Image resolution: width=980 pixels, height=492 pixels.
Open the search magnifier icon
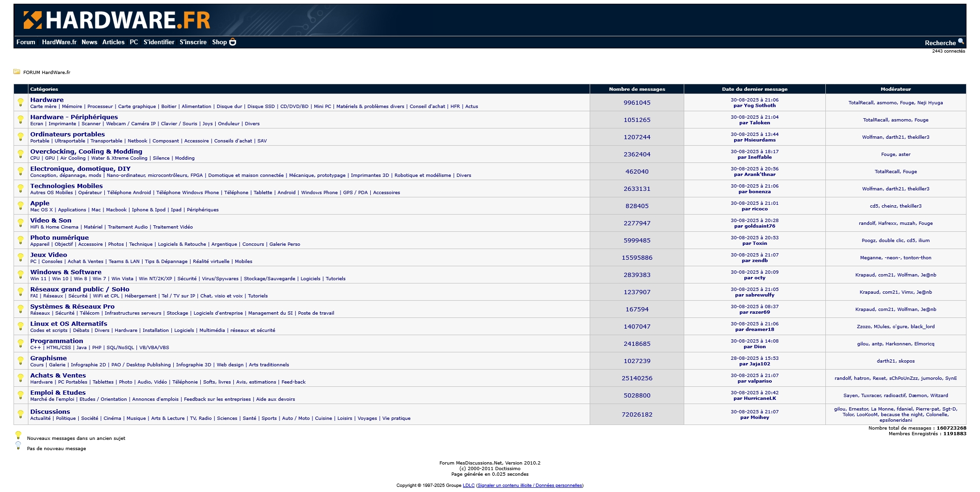pos(960,41)
